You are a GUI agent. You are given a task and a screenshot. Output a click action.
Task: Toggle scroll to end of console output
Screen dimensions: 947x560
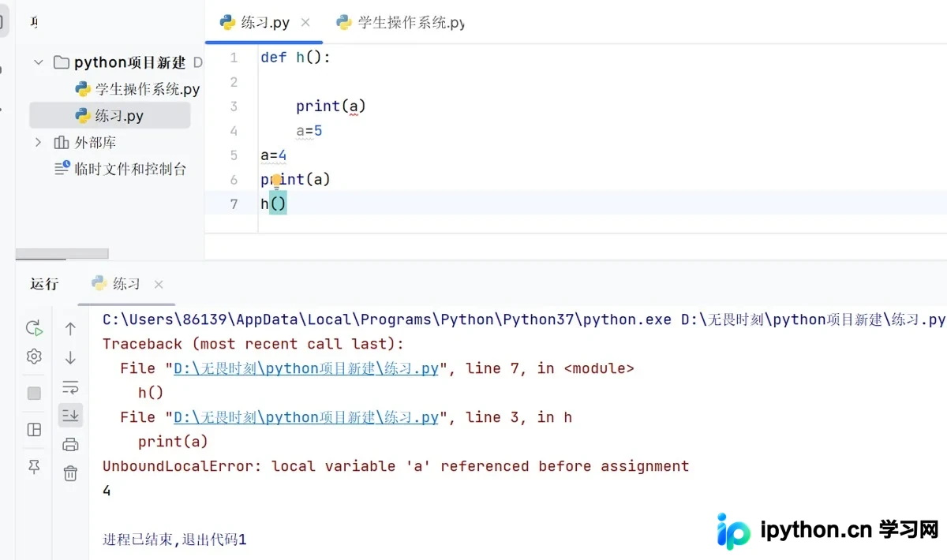70,415
